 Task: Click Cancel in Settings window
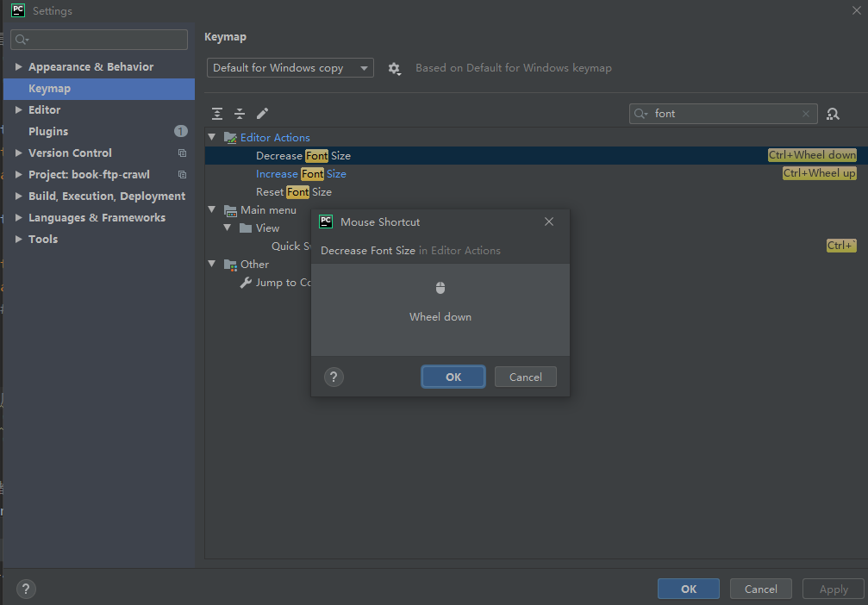760,589
